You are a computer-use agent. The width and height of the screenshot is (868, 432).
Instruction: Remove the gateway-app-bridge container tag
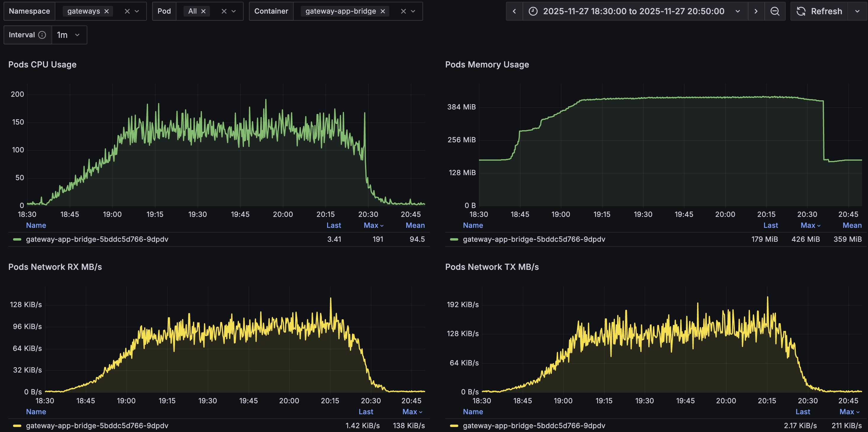click(x=382, y=11)
